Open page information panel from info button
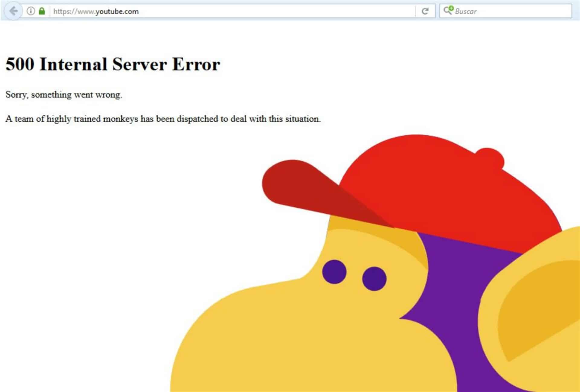The height and width of the screenshot is (392, 580). pyautogui.click(x=31, y=11)
